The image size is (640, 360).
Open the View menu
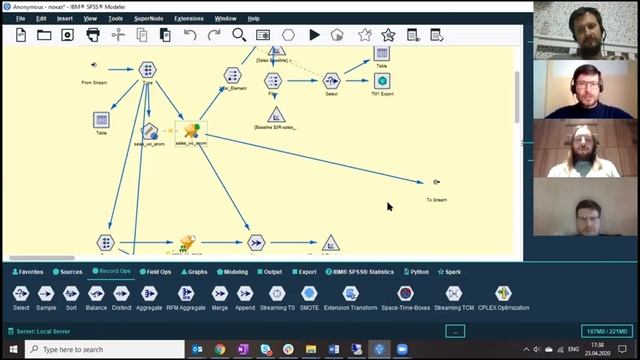coord(90,19)
